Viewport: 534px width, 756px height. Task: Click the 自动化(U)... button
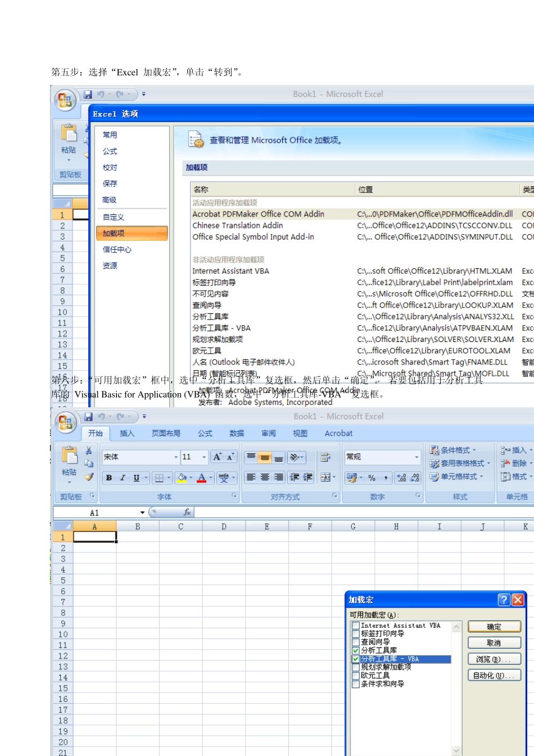tap(494, 676)
